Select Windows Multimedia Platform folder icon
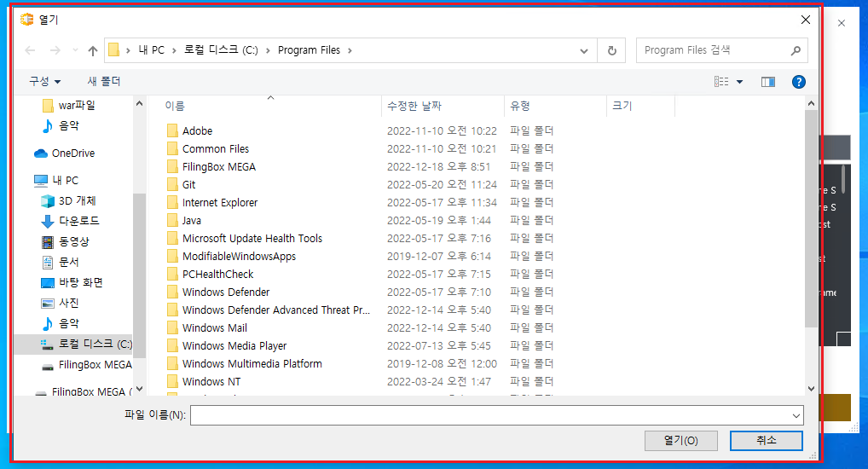The width and height of the screenshot is (868, 469). [172, 364]
